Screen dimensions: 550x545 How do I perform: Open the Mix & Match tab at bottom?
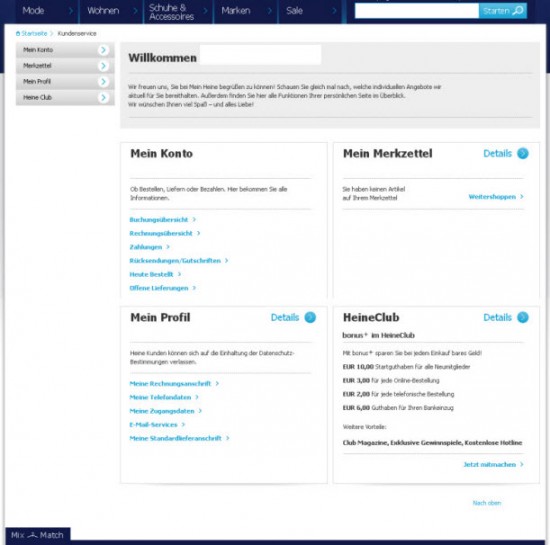[x=38, y=535]
